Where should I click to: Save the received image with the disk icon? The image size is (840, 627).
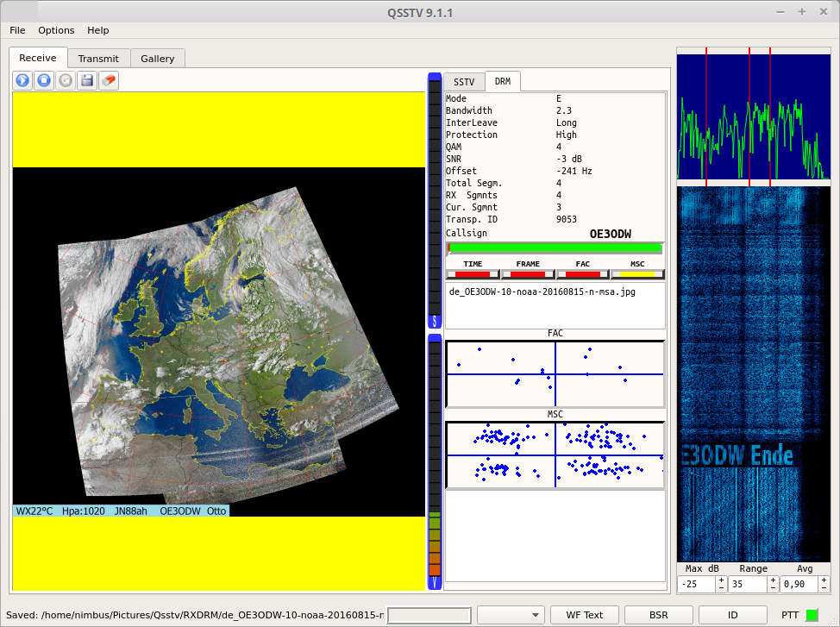[x=86, y=80]
